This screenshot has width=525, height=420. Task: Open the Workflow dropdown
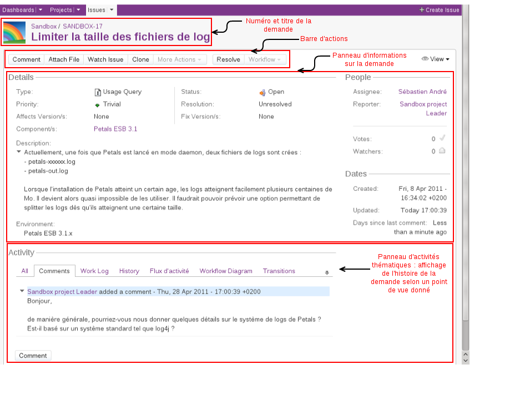pyautogui.click(x=265, y=59)
